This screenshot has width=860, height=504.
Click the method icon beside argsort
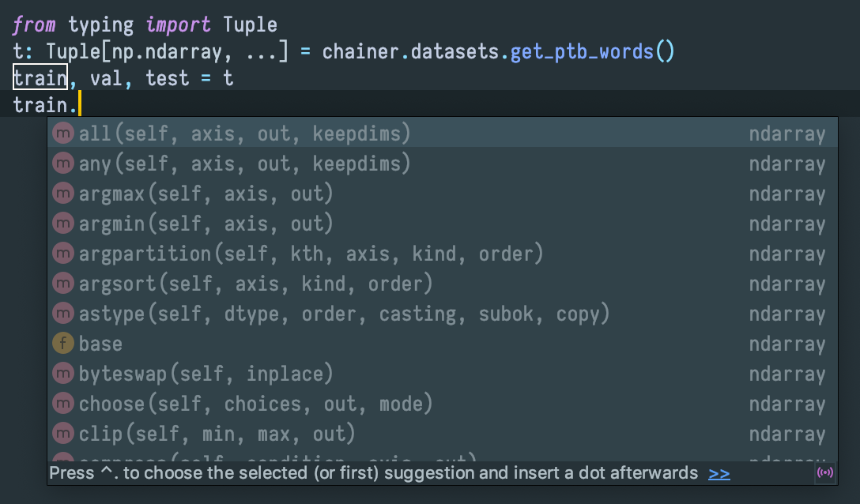[63, 284]
